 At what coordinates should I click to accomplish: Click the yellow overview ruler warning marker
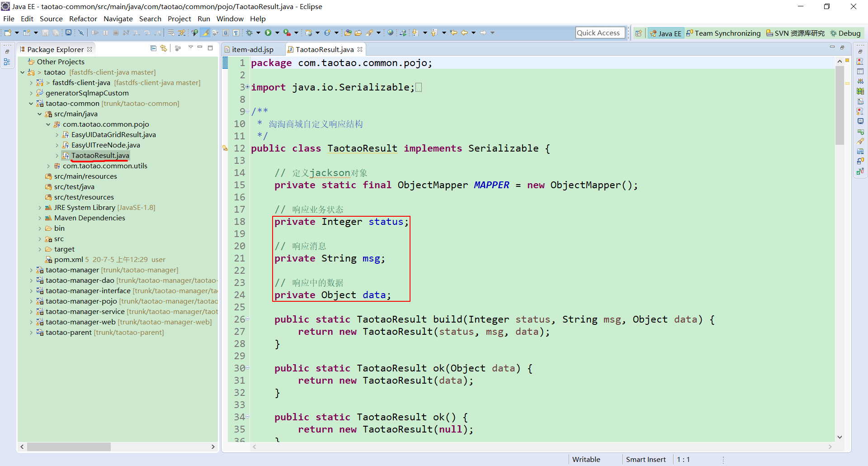[x=847, y=83]
